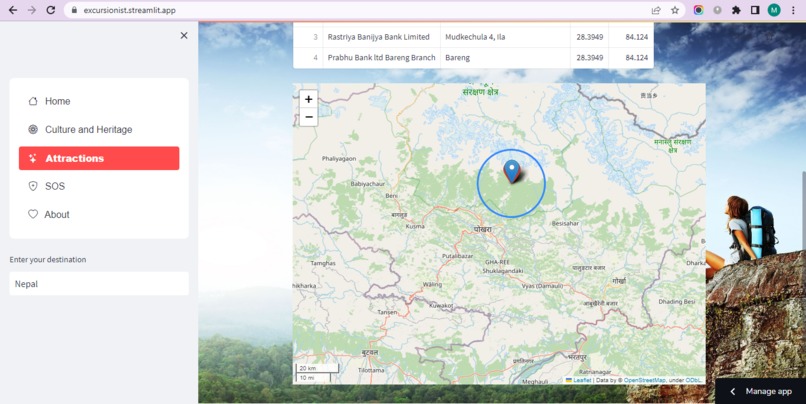Click the share page icon in address bar

(x=656, y=10)
